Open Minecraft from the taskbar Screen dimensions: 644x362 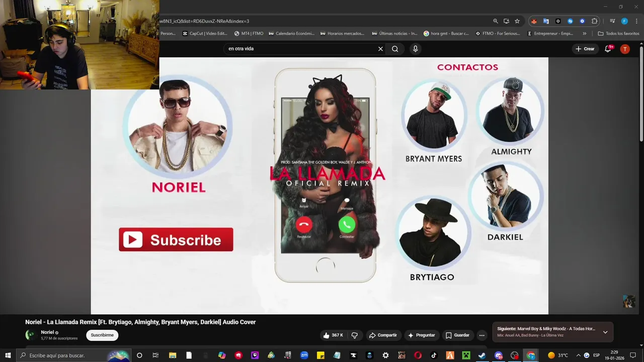(x=466, y=355)
